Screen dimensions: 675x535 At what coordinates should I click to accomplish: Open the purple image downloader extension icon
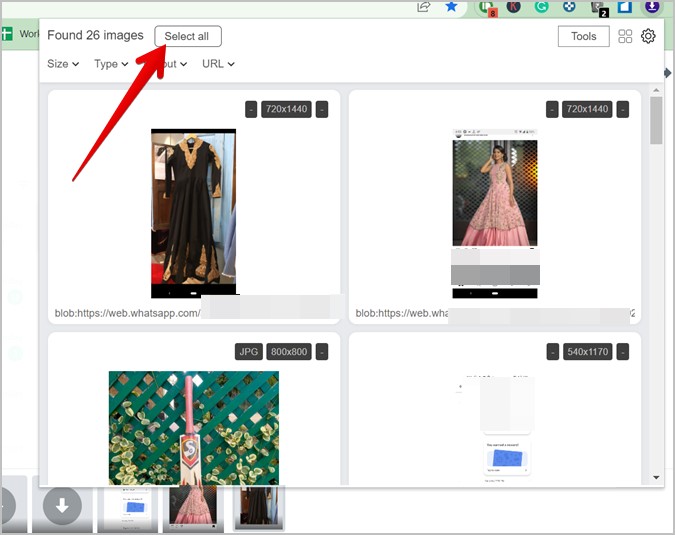(652, 6)
